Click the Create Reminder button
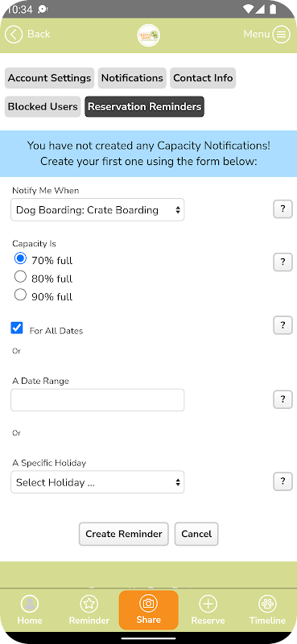This screenshot has height=644, width=297. click(124, 534)
